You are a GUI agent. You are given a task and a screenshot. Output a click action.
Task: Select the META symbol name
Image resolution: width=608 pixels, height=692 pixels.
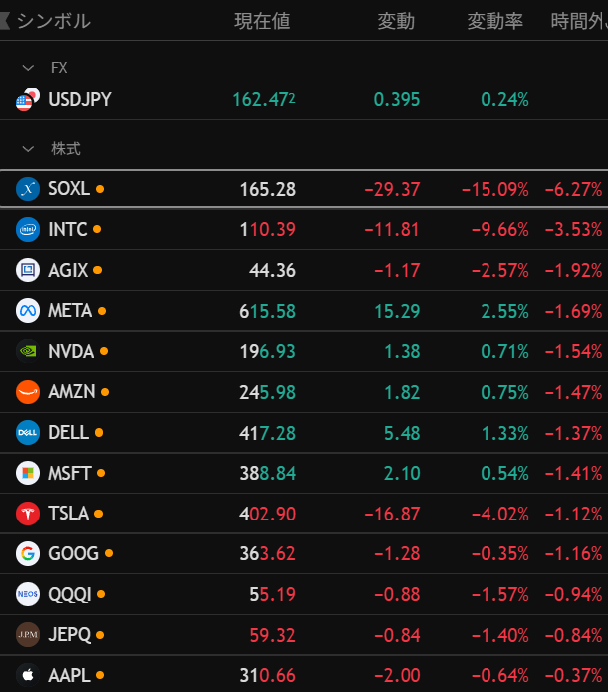coord(70,311)
